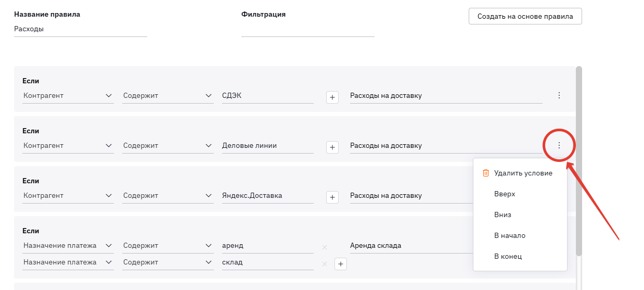Open the three-dot menu for the СДЭК rule
644x290 pixels.
[559, 95]
